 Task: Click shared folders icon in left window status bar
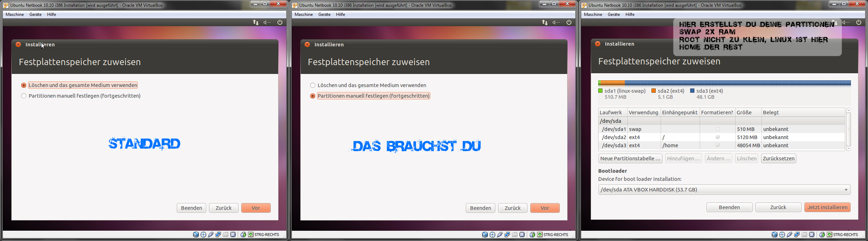(226, 235)
